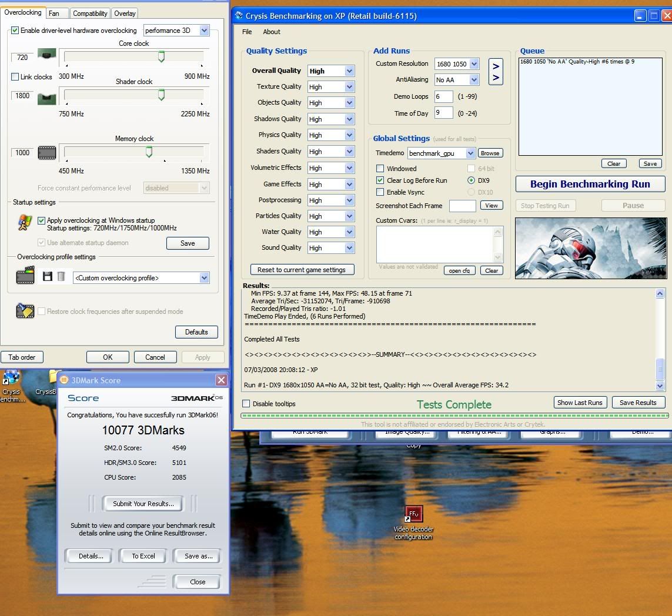Click the open cfg button
The image size is (672, 616).
tap(459, 270)
